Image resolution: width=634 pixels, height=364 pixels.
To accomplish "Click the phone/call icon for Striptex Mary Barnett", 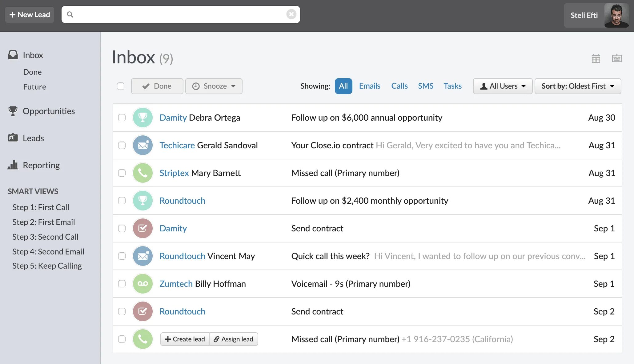I will [x=142, y=172].
